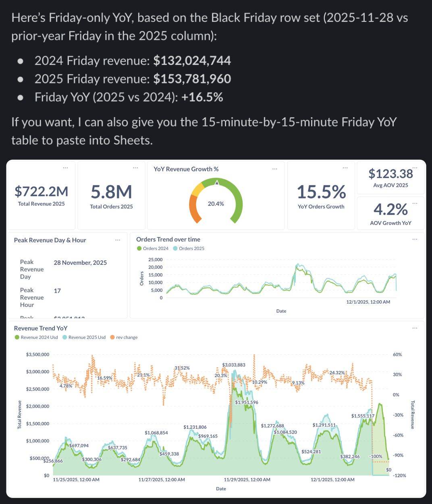Open the Avg AOV 2025 tile menu

click(x=415, y=169)
